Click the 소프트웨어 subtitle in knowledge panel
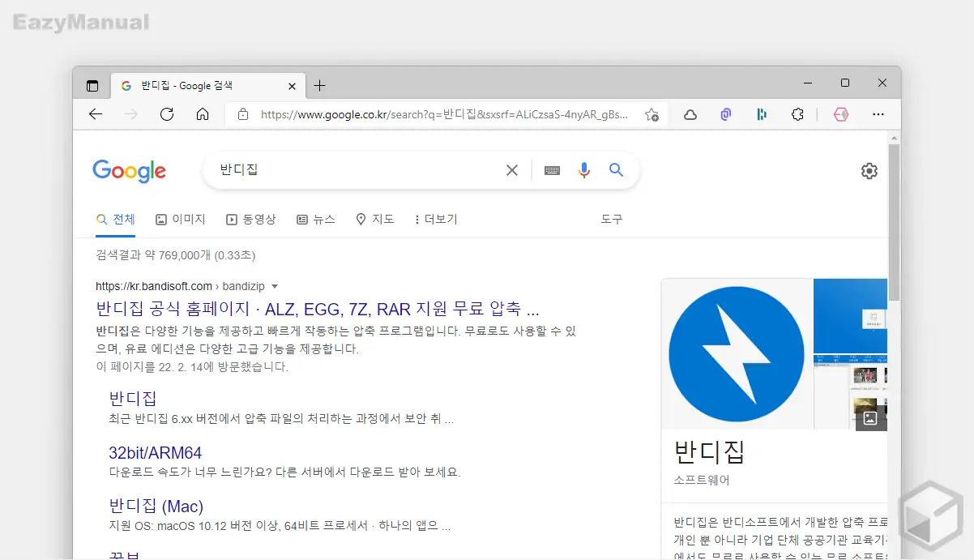The height and width of the screenshot is (560, 974). [702, 480]
